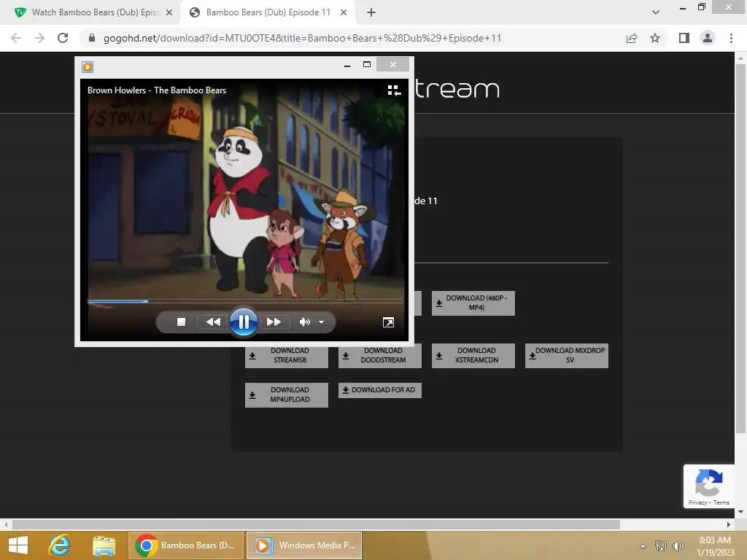Screen dimensions: 747x560
Task: Click the reCAPTCHA badge logo
Action: 709,483
